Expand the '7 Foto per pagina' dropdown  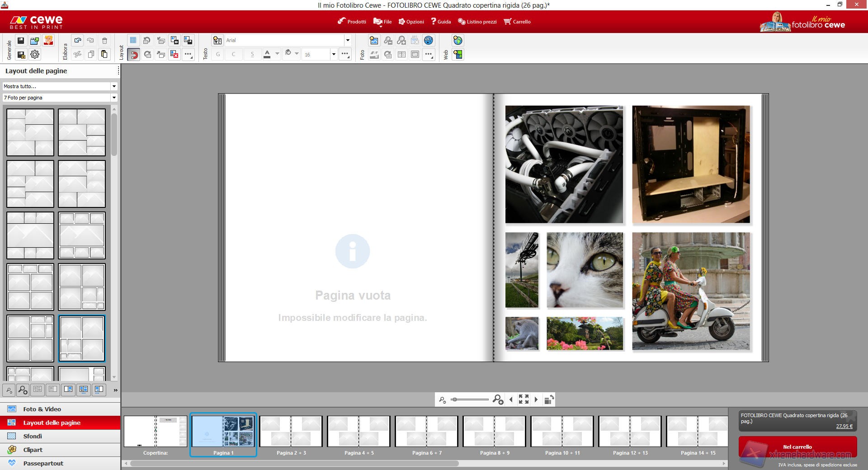(x=114, y=98)
